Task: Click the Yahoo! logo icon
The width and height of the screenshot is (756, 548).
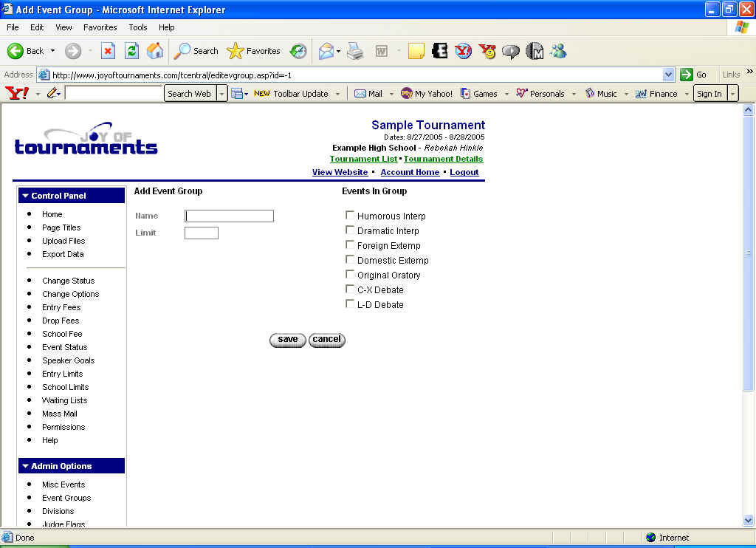Action: click(16, 94)
